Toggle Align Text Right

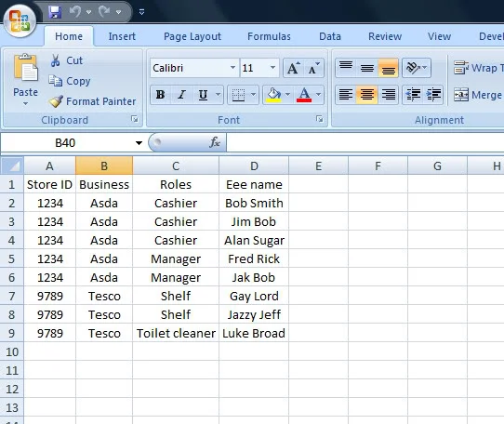pyautogui.click(x=389, y=95)
